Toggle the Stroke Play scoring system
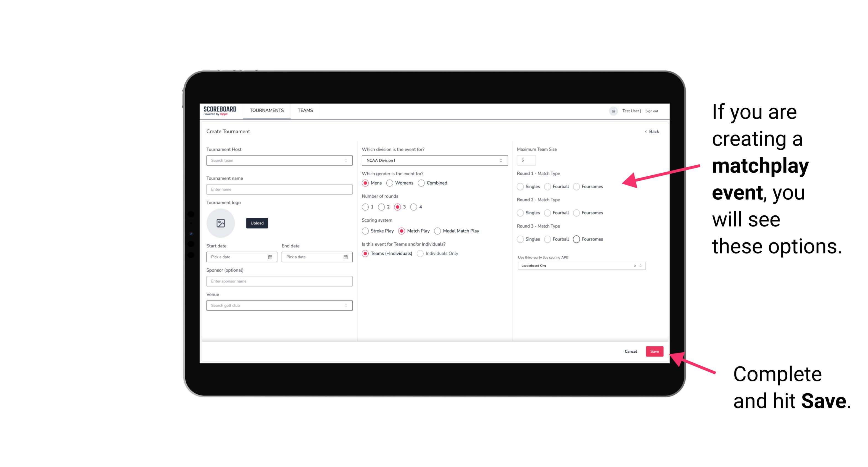 (x=365, y=231)
